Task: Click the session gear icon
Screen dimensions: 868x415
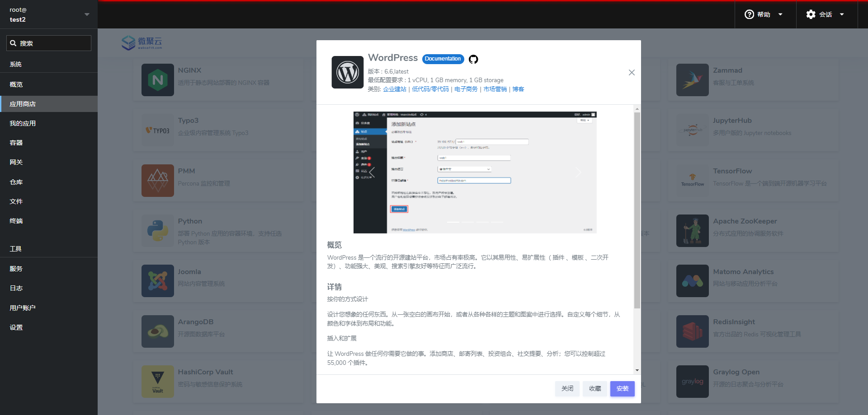Action: point(811,14)
